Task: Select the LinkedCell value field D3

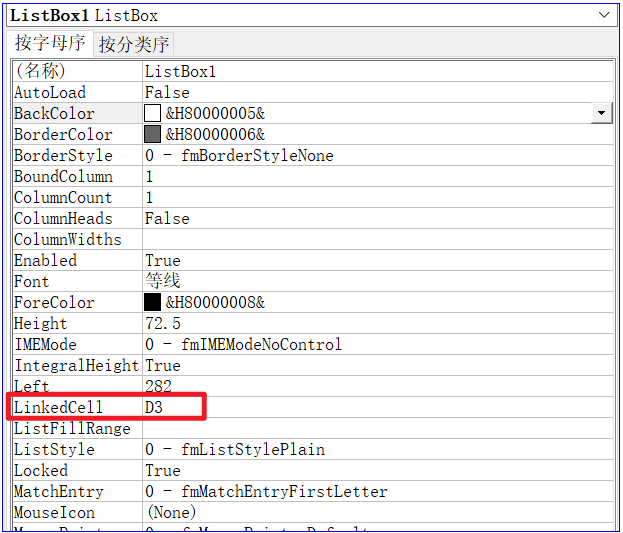Action: tap(377, 407)
